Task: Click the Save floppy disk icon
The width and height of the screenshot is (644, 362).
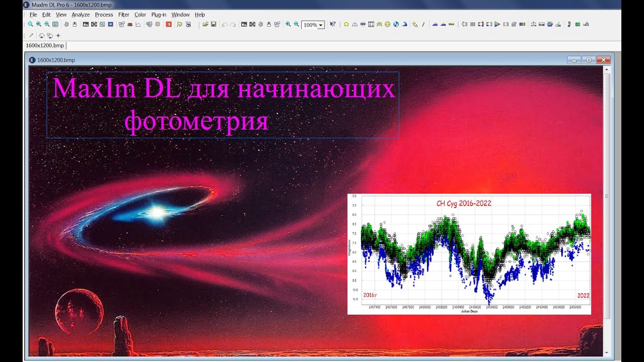Action: [213, 24]
